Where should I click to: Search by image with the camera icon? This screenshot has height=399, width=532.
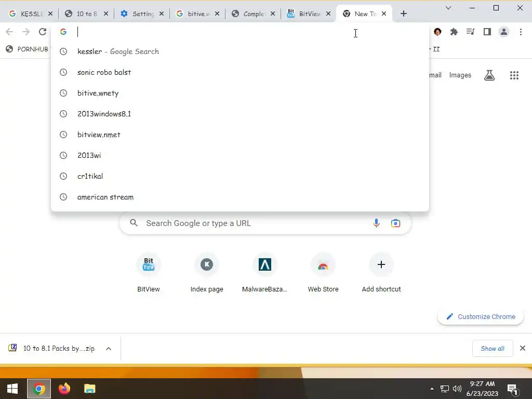[x=395, y=223]
